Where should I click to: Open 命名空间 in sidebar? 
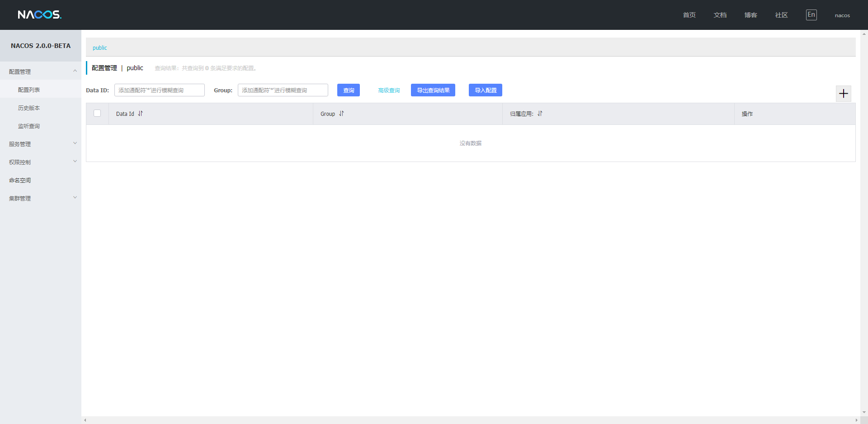pos(41,180)
